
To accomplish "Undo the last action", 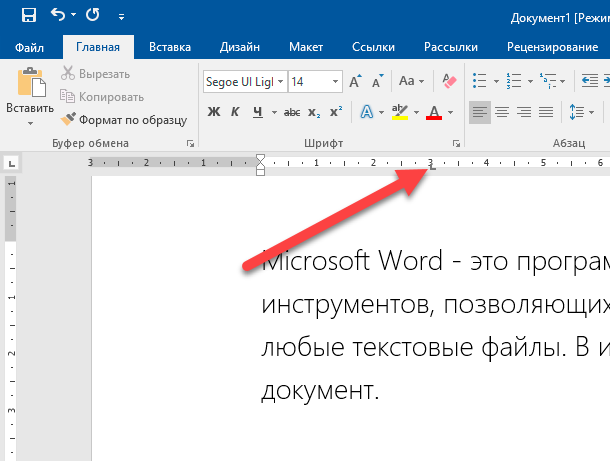I will tap(58, 15).
